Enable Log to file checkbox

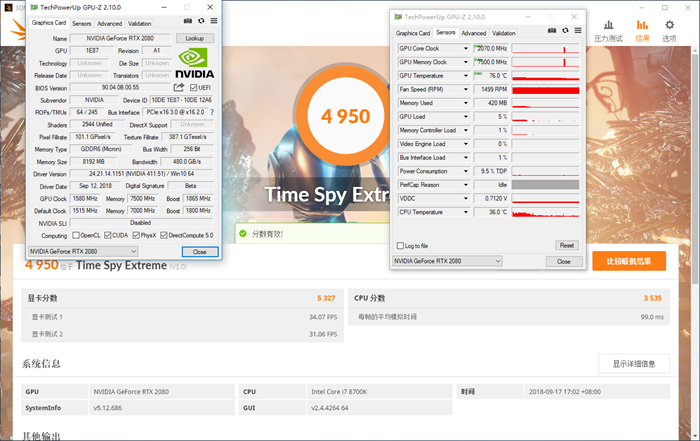[400, 245]
